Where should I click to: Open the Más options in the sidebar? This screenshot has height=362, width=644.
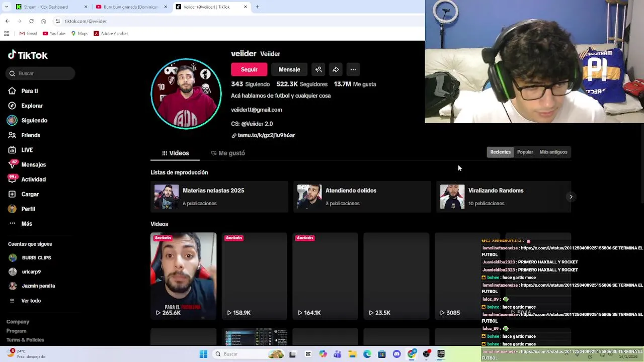tap(20, 224)
